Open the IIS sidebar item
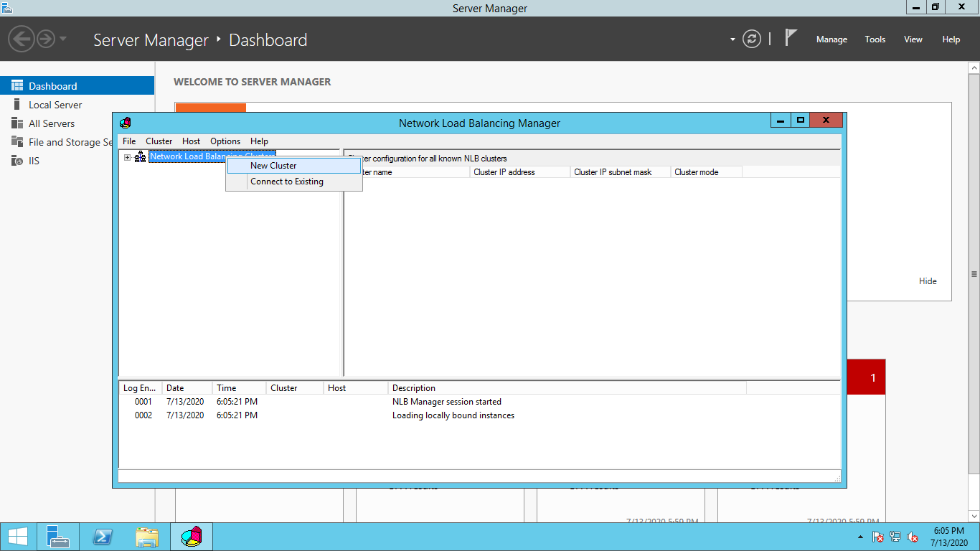The height and width of the screenshot is (551, 980). (34, 161)
